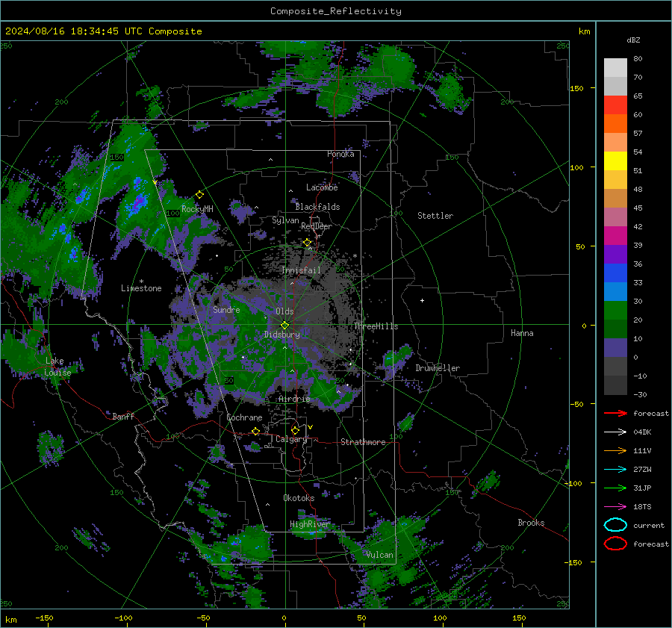Select the white 04DK arrow icon
Viewport: 672px width, 628px height.
coord(615,432)
